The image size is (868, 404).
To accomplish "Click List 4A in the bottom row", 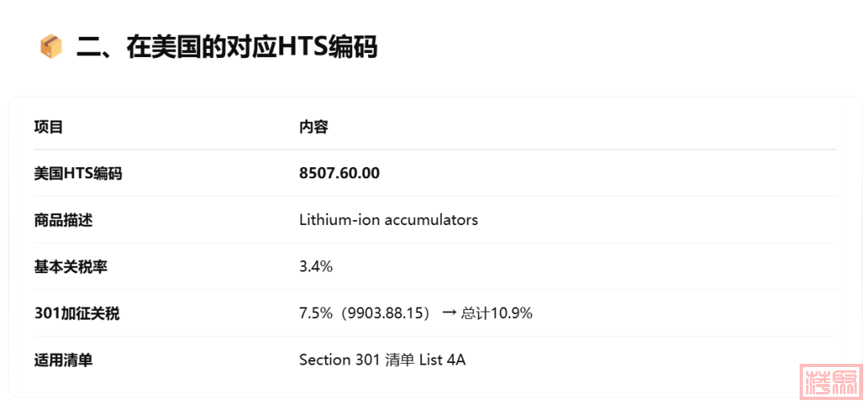I will pos(443,361).
